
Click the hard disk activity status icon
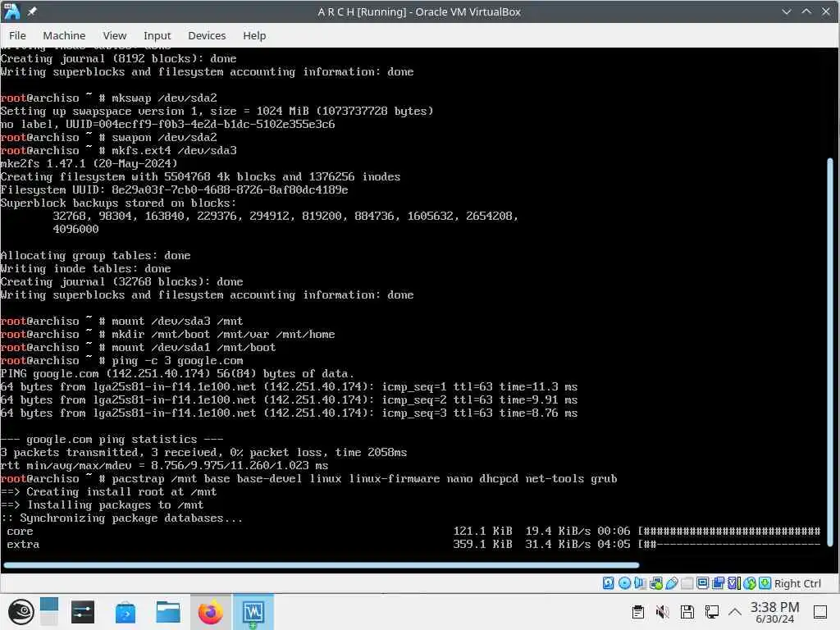pyautogui.click(x=608, y=583)
